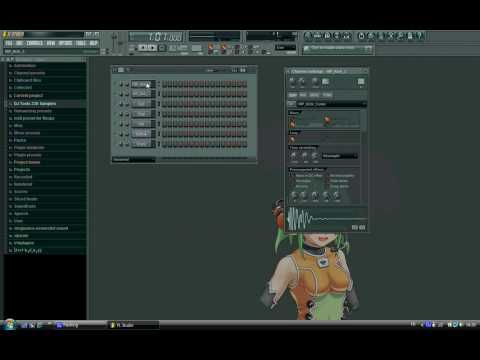
Task: Click the question mark help icon in toolbar
Action: [419, 36]
